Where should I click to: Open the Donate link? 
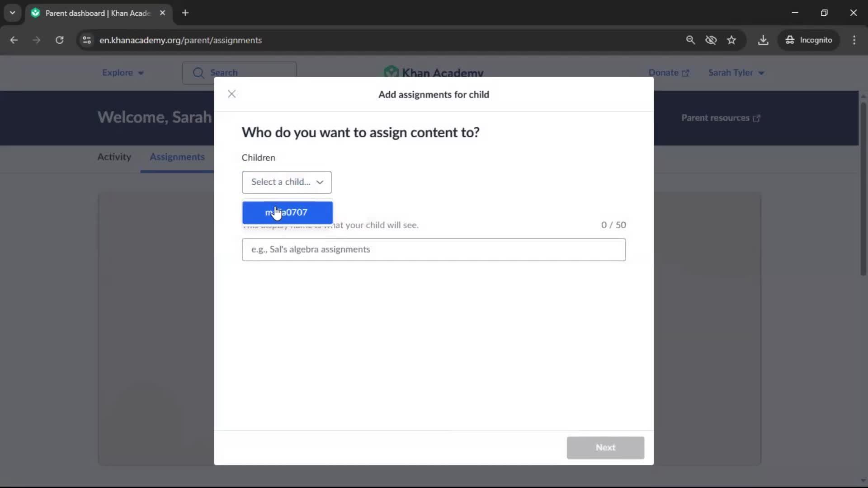pos(669,72)
